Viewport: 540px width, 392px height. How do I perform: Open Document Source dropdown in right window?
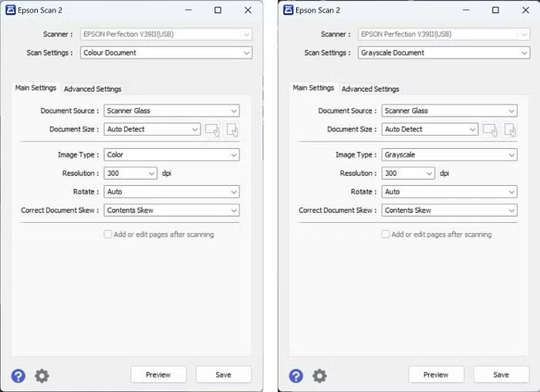coord(450,111)
